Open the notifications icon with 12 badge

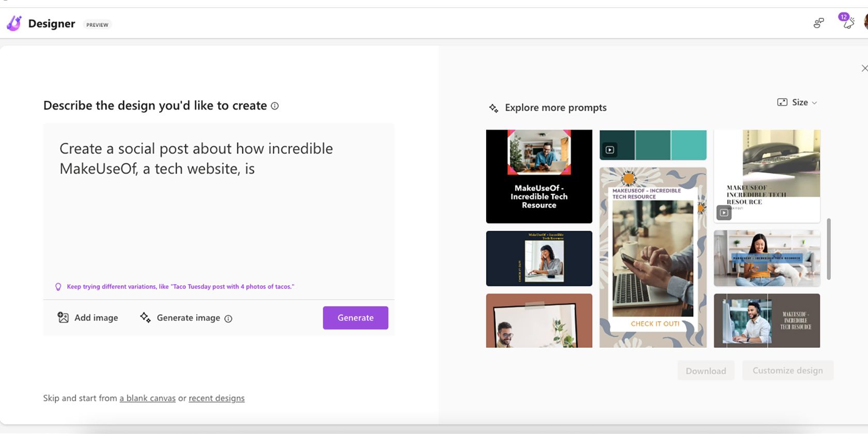[x=847, y=22]
